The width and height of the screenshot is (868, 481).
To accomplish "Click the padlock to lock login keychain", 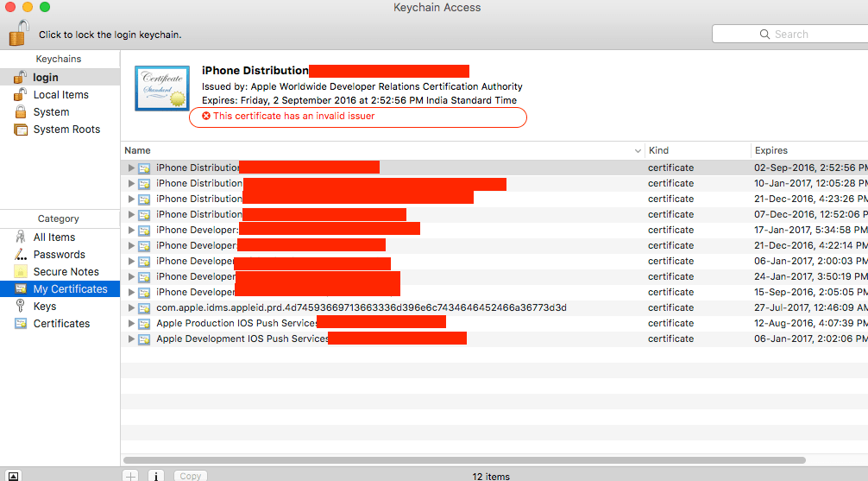I will pyautogui.click(x=18, y=34).
